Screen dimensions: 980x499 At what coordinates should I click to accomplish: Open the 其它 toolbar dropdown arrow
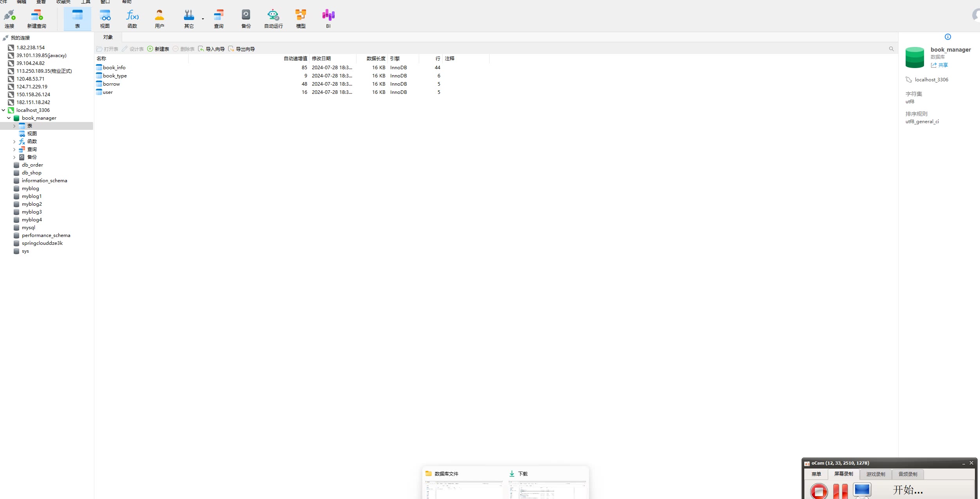[203, 19]
